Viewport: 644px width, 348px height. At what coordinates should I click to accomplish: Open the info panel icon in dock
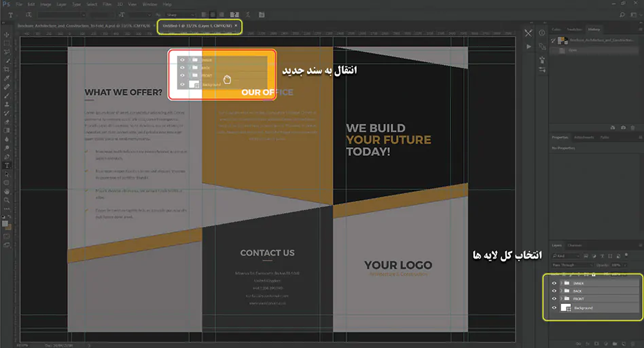coord(542,33)
